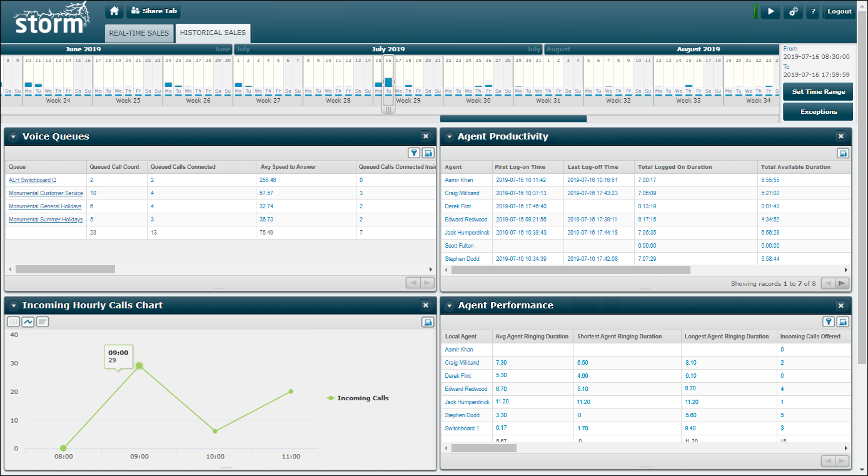Export the Incoming Hourly Calls chart
The height and width of the screenshot is (476, 868).
pos(428,322)
